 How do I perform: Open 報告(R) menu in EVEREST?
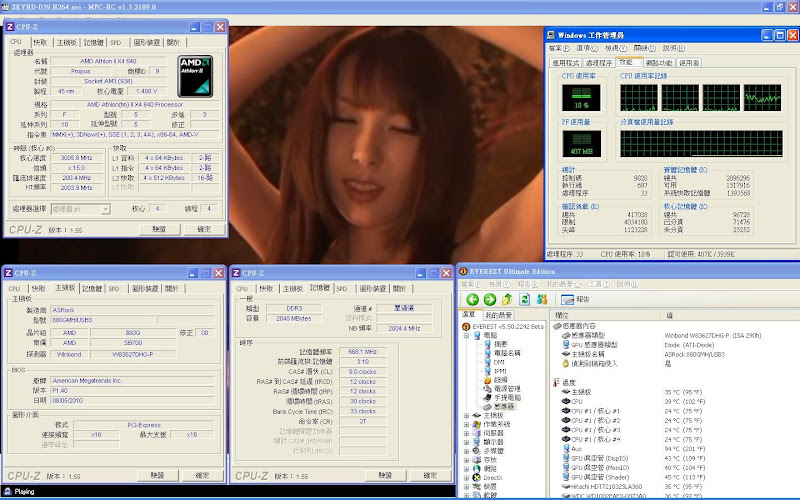[528, 284]
